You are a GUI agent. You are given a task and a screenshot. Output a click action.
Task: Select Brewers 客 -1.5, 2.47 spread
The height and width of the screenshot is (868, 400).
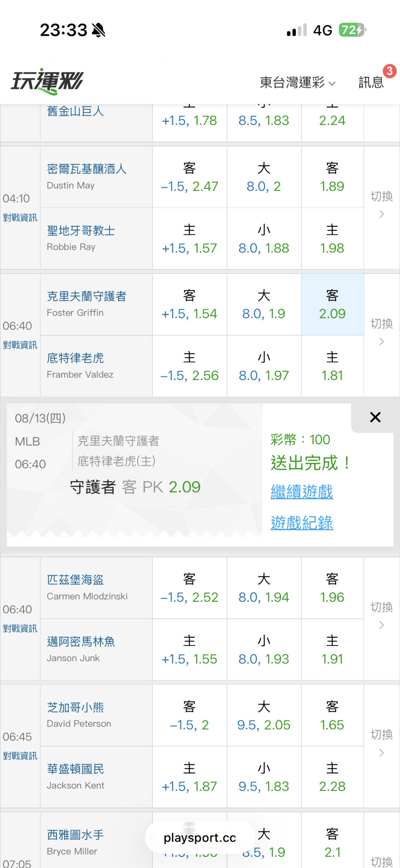tap(189, 177)
